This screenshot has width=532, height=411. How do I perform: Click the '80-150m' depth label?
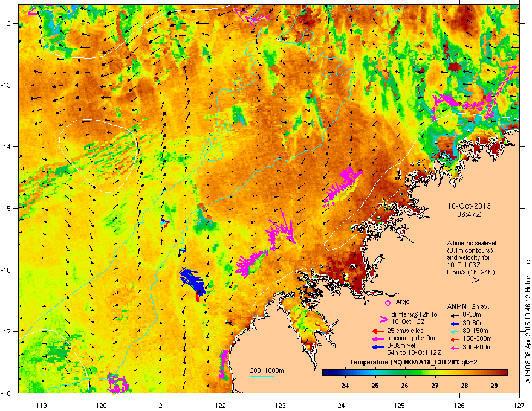coord(475,331)
